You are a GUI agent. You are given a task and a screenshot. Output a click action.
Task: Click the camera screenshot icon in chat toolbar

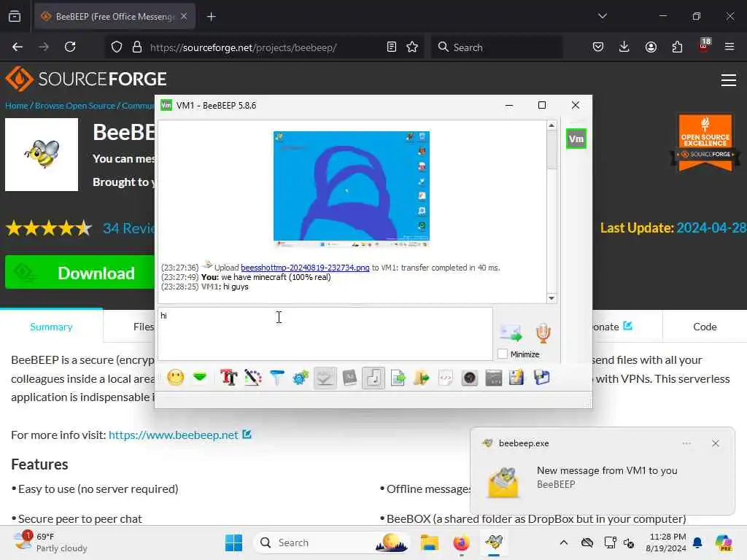470,378
